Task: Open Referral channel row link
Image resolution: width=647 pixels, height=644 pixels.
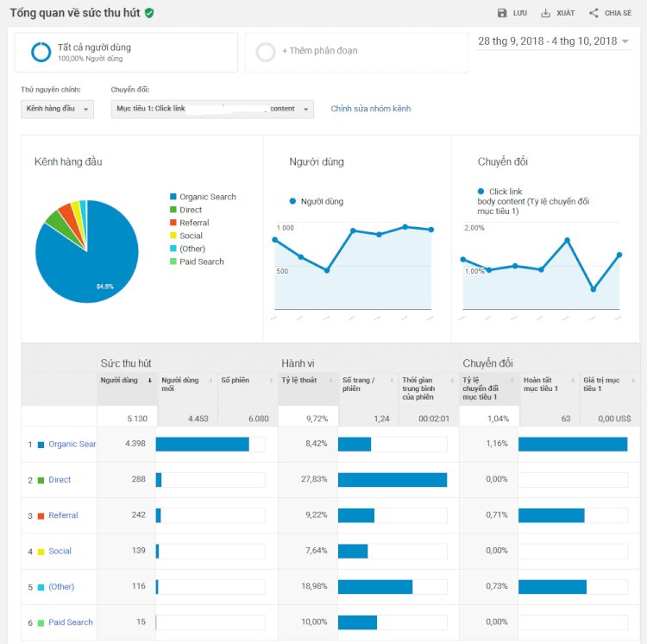Action: click(63, 515)
